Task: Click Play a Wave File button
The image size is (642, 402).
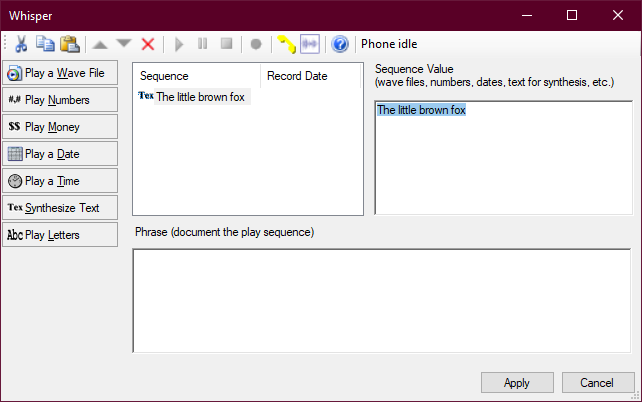Action: 60,73
